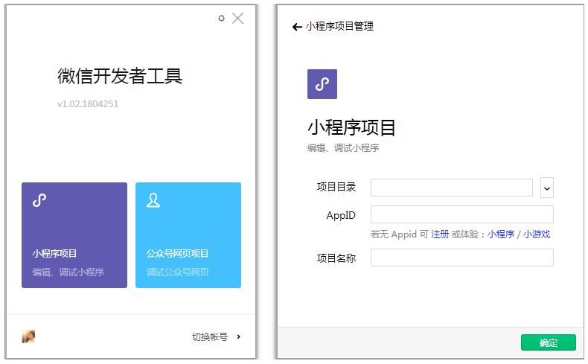Click the 小程序项目 heading in form
The image size is (588, 364).
click(351, 127)
